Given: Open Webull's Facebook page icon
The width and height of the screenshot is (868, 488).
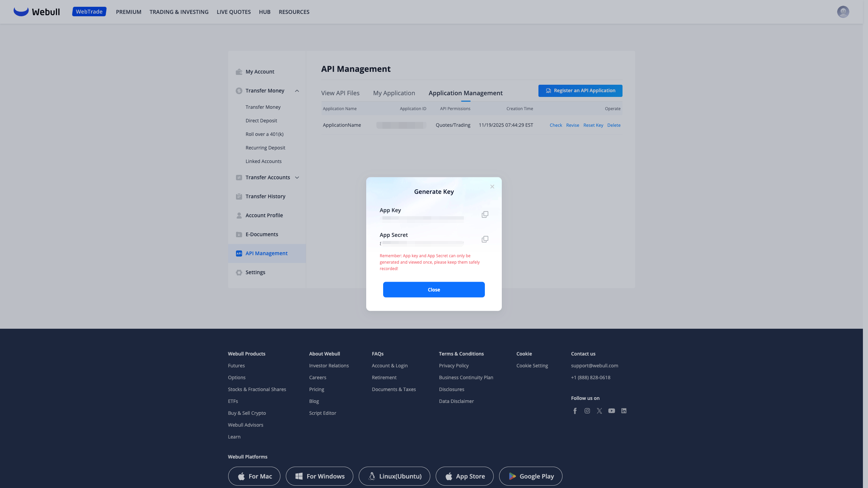Looking at the screenshot, I should click(575, 411).
